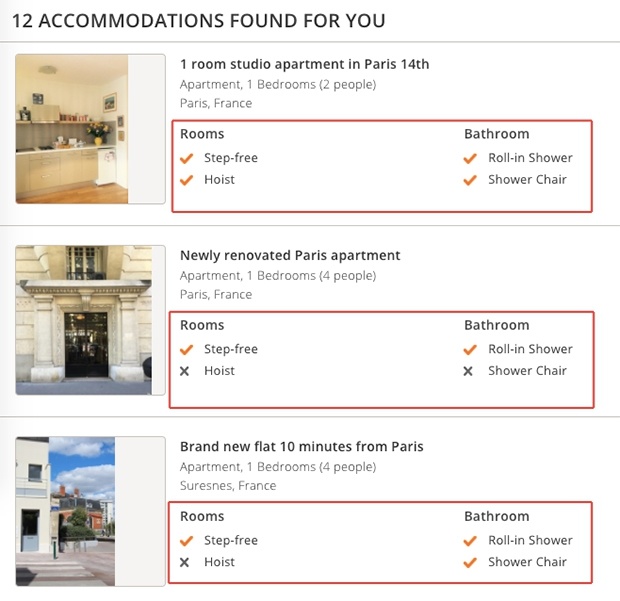Image resolution: width=620 pixels, height=601 pixels.
Task: Click Shower Chair checkmark in Suresnes flat listing
Action: tap(470, 562)
